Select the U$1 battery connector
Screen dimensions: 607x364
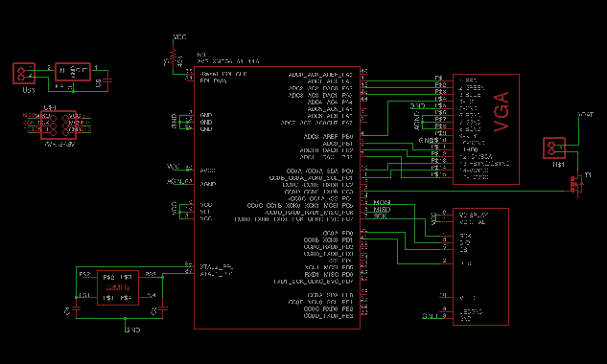(x=554, y=148)
